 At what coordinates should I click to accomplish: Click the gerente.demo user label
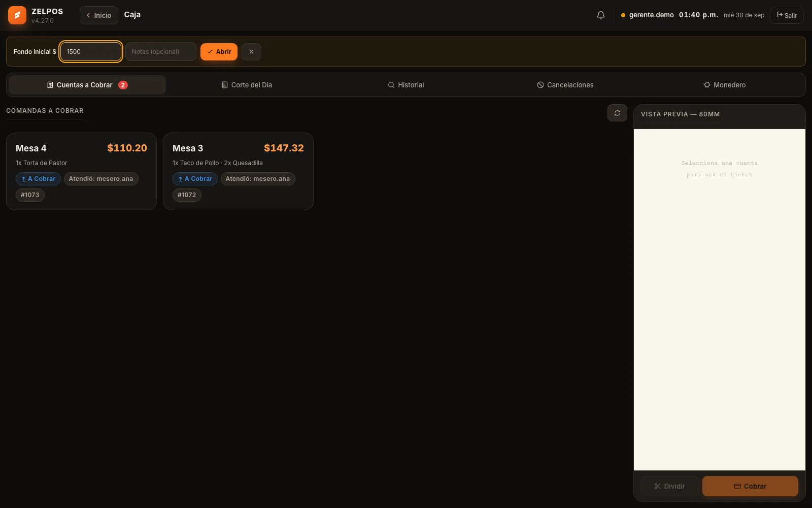[651, 15]
